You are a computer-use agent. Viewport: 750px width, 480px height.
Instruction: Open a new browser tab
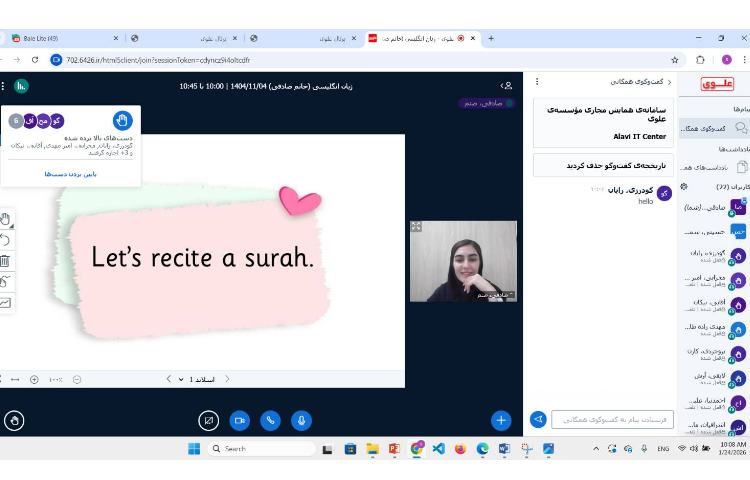click(491, 38)
